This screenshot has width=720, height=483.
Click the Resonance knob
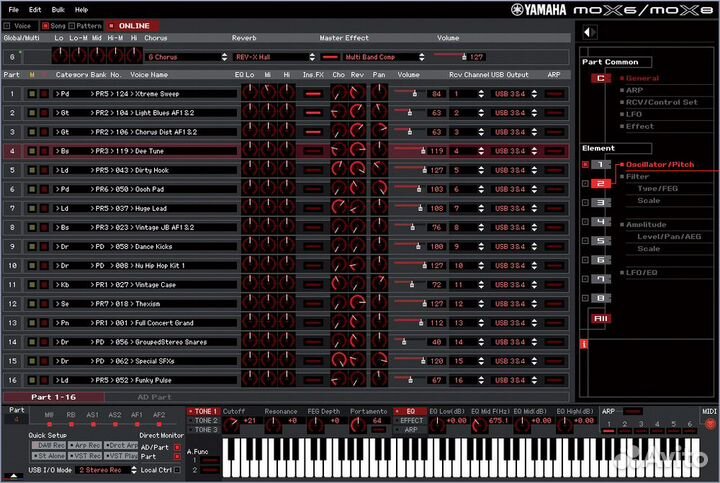tap(273, 425)
